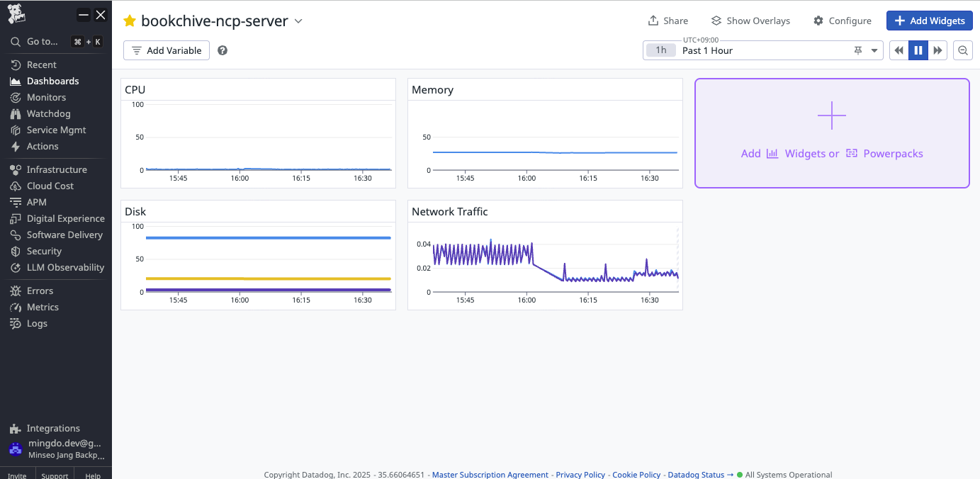The width and height of the screenshot is (980, 479).
Task: Click the CPU graph line area
Action: pos(269,169)
